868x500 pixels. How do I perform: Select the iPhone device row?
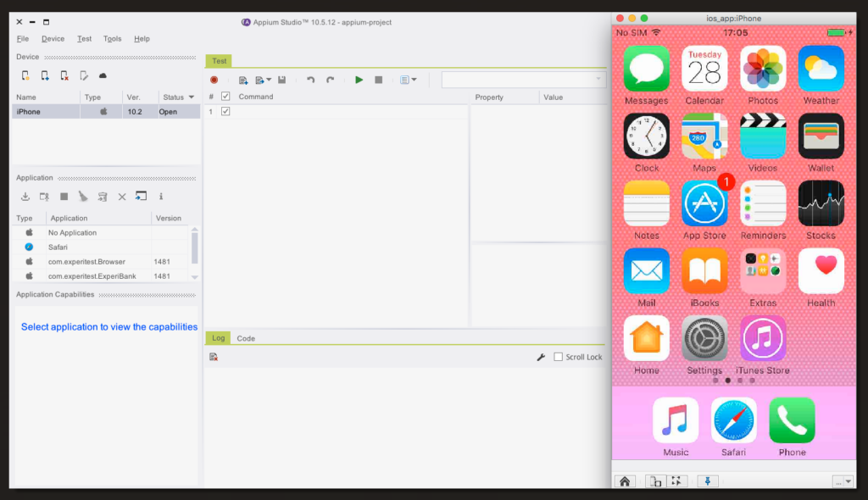coord(106,112)
